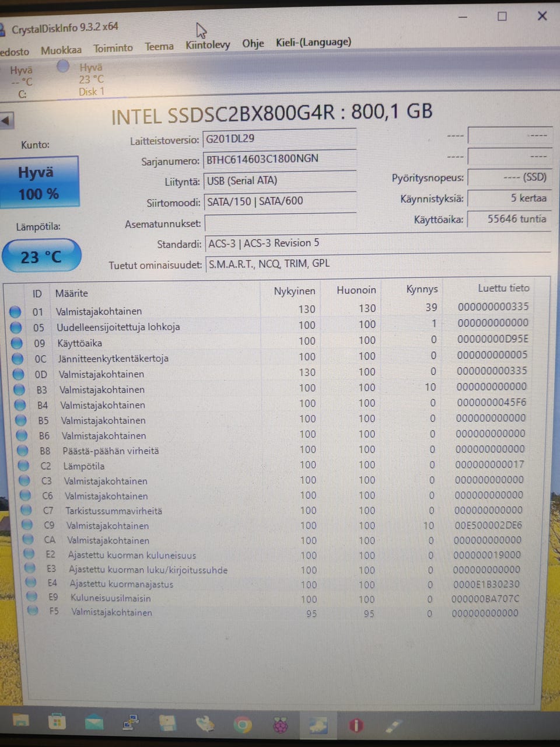Click the Luettu tieto column header
This screenshot has width=560, height=747.
tap(503, 288)
